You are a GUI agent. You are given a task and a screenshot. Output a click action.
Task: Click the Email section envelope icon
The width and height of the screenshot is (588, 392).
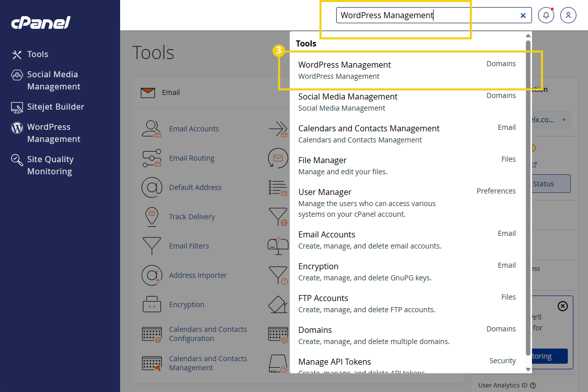148,92
